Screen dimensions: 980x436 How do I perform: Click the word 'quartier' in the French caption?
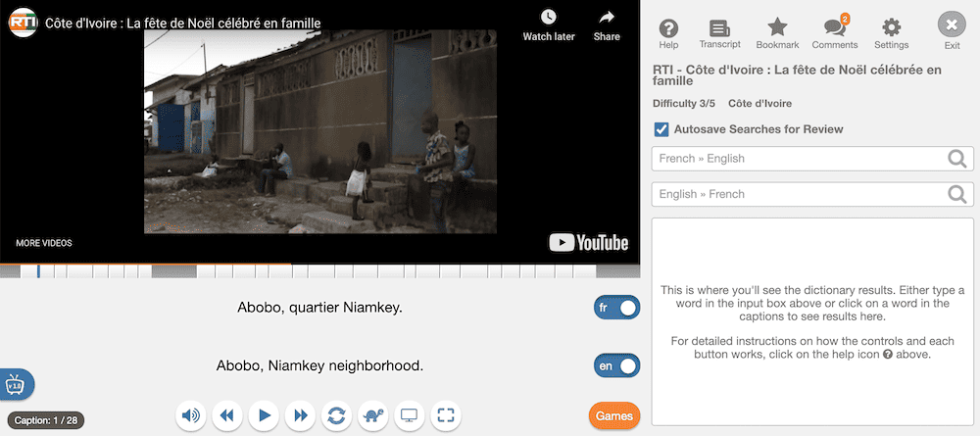315,308
